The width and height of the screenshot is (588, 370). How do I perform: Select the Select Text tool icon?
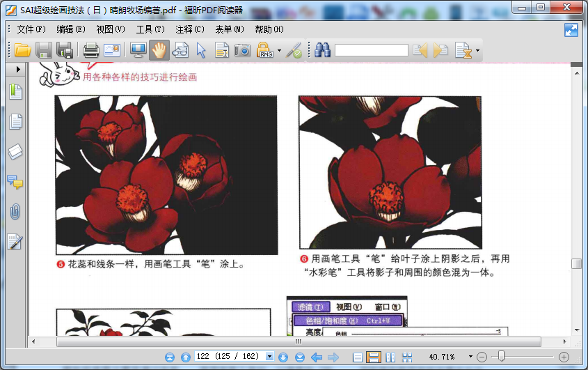(222, 50)
